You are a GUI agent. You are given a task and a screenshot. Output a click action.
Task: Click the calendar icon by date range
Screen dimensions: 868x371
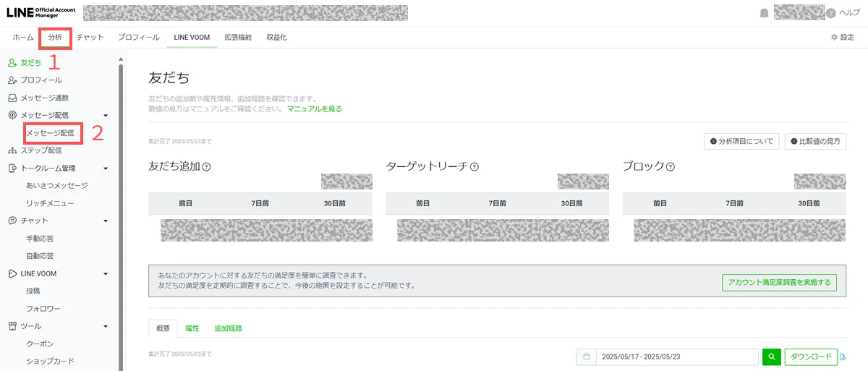587,357
